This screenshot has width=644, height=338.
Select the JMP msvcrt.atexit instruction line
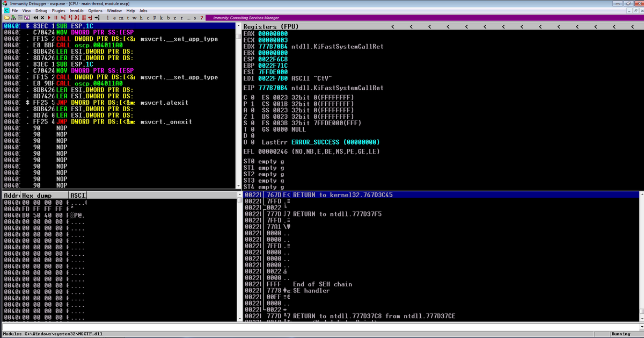pyautogui.click(x=119, y=102)
